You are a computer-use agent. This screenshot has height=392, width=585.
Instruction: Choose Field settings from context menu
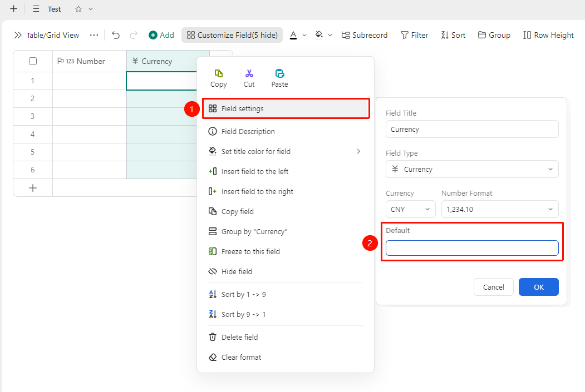click(x=286, y=108)
